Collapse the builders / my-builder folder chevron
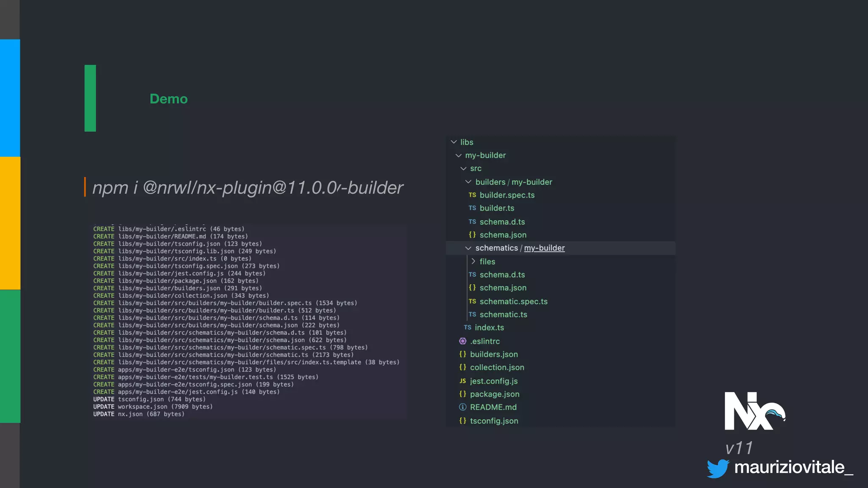Screen dimensions: 868x488 point(468,182)
